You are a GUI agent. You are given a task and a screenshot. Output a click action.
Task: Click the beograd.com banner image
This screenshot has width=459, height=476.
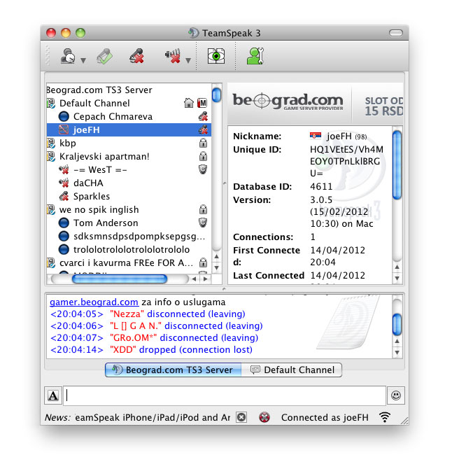[x=315, y=104]
